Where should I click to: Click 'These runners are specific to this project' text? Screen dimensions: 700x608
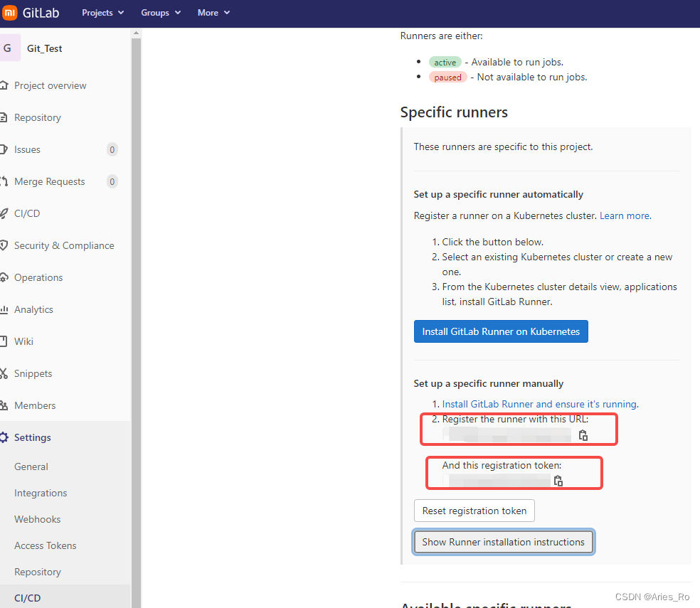coord(503,147)
